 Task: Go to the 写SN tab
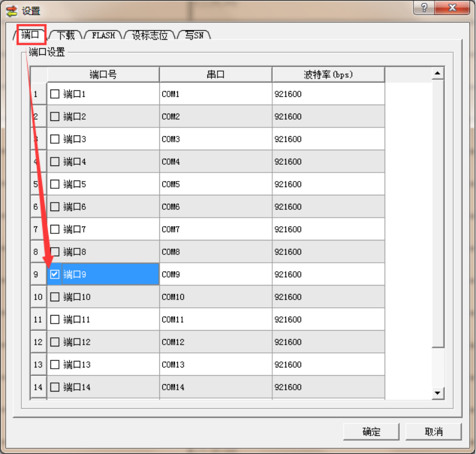194,35
